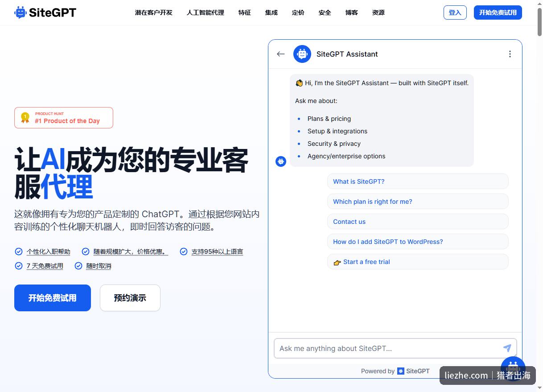
Task: Open the three-dot chat options menu
Action: (510, 54)
